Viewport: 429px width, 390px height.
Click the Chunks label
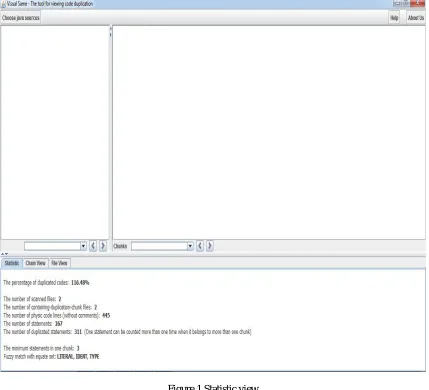pos(120,246)
